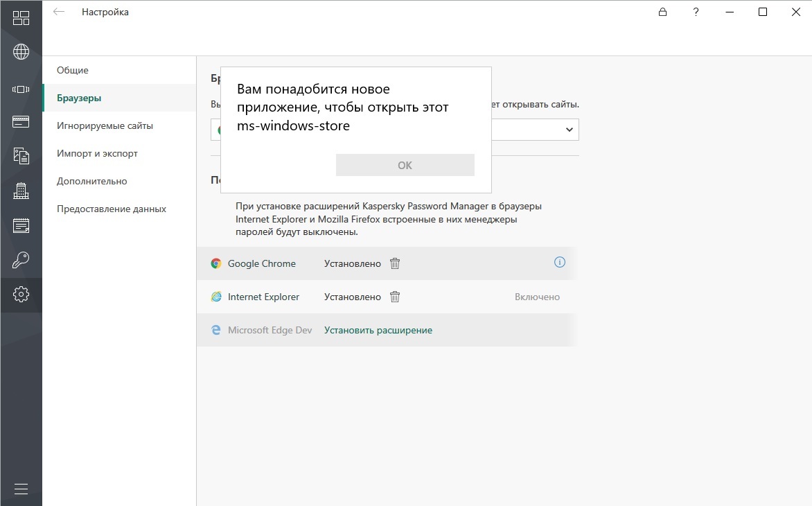
Task: Select the Браузеры settings tab
Action: pos(120,98)
